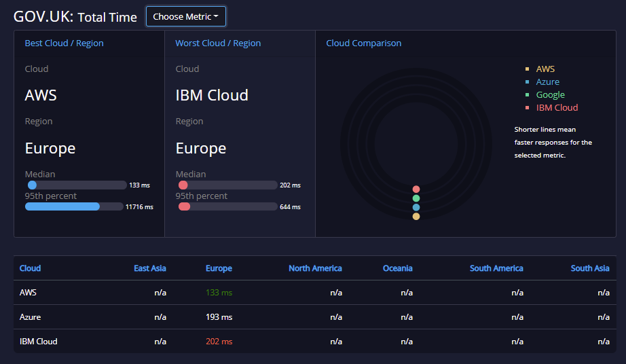This screenshot has width=626, height=364.
Task: Click the Best Cloud / Region heading
Action: click(x=65, y=43)
